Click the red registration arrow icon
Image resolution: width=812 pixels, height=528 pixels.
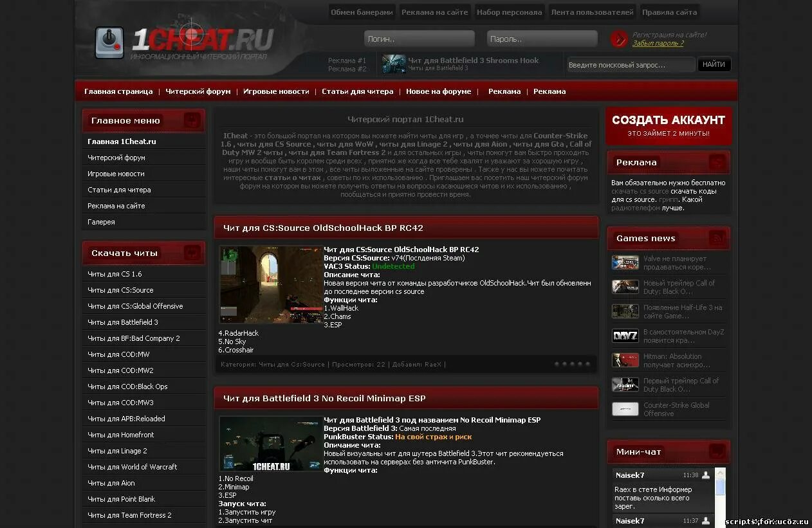pos(619,39)
